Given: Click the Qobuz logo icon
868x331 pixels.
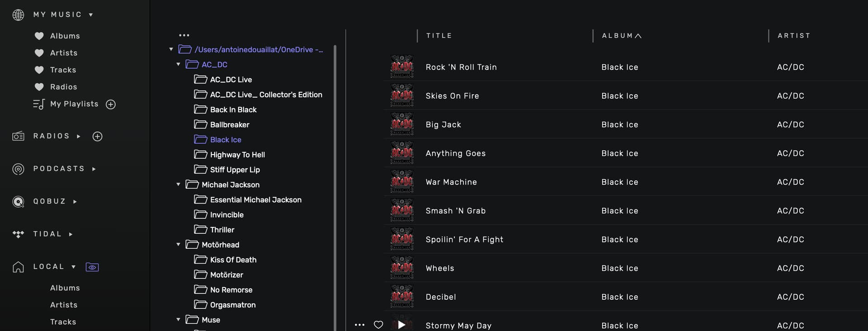Looking at the screenshot, I should (18, 202).
